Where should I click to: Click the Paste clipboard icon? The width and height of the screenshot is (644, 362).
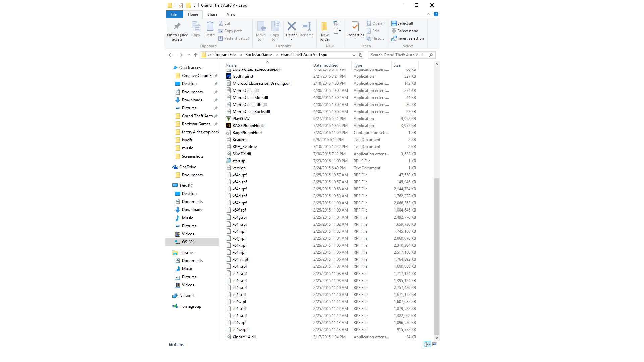[x=210, y=27]
